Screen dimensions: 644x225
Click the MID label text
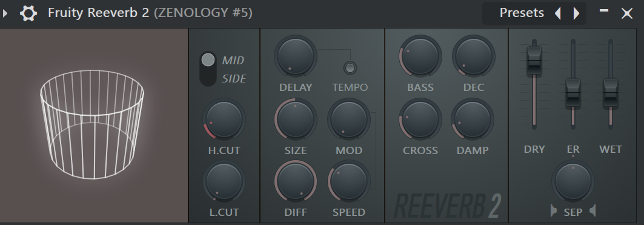click(233, 61)
